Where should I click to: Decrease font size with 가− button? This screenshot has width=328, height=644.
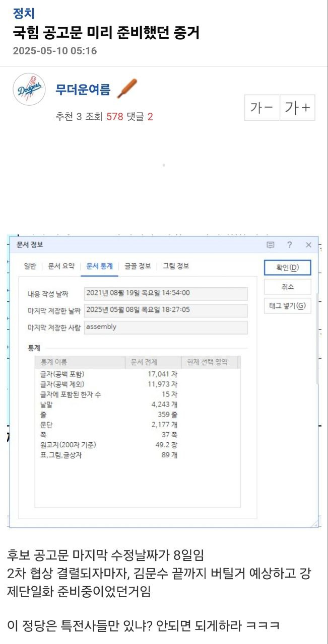point(262,108)
